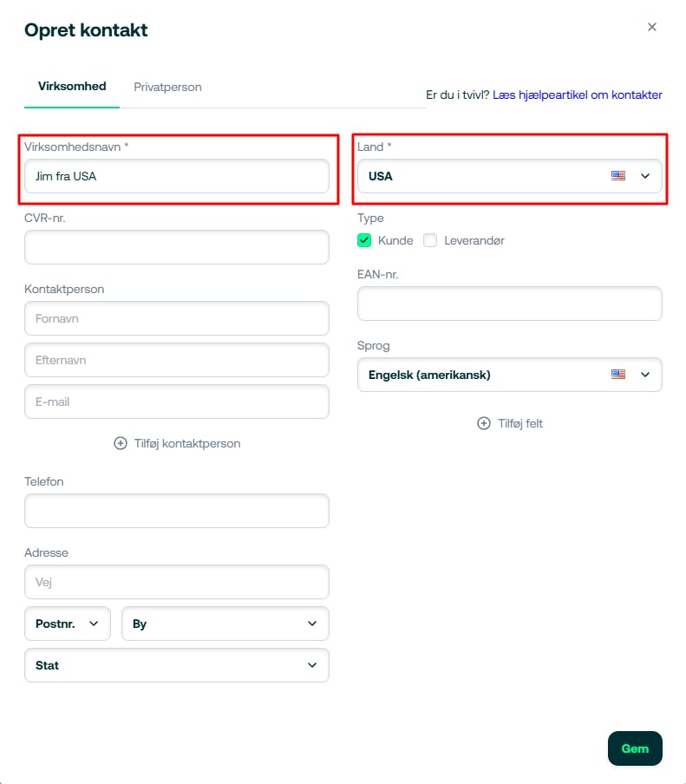Open the Land country dropdown
This screenshot has height=784, width=686.
[x=509, y=176]
